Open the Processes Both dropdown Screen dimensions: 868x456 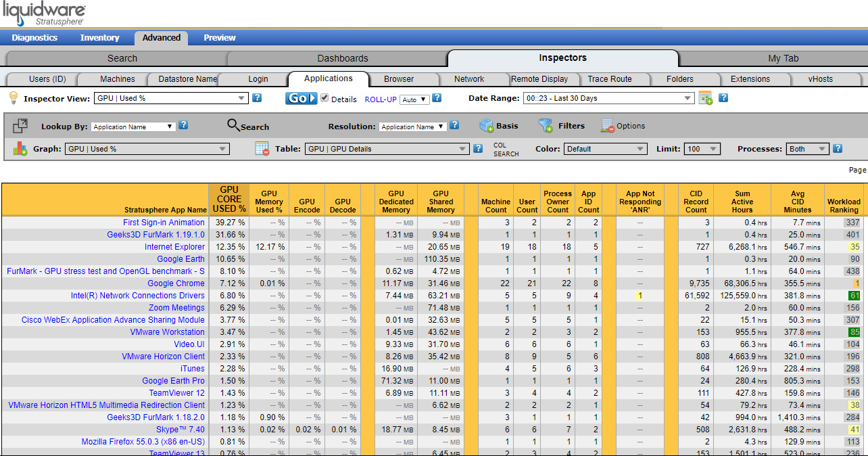tap(808, 149)
